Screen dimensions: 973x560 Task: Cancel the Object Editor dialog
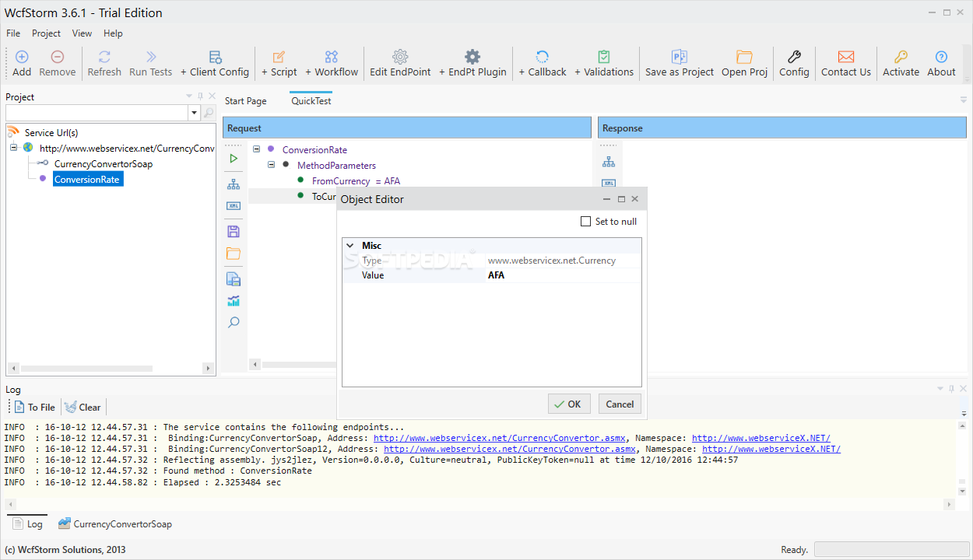click(x=620, y=404)
